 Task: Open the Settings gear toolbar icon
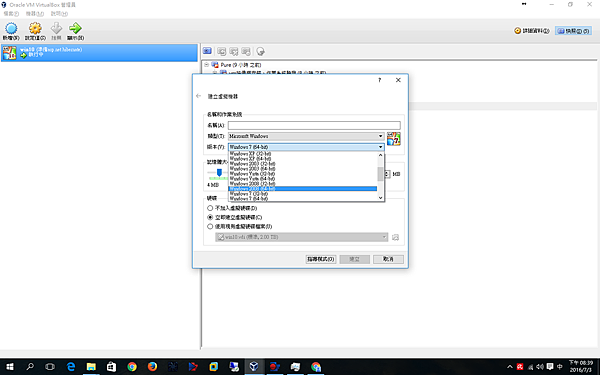(x=35, y=31)
